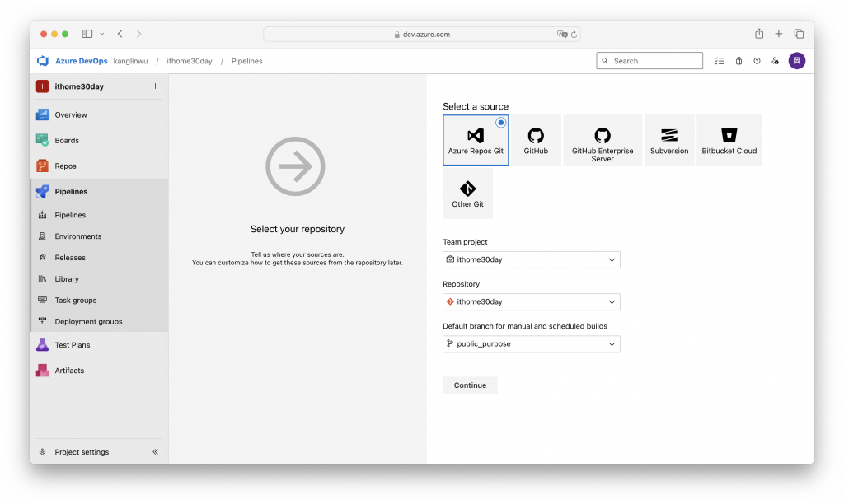
Task: Click the Environments icon
Action: [x=42, y=236]
